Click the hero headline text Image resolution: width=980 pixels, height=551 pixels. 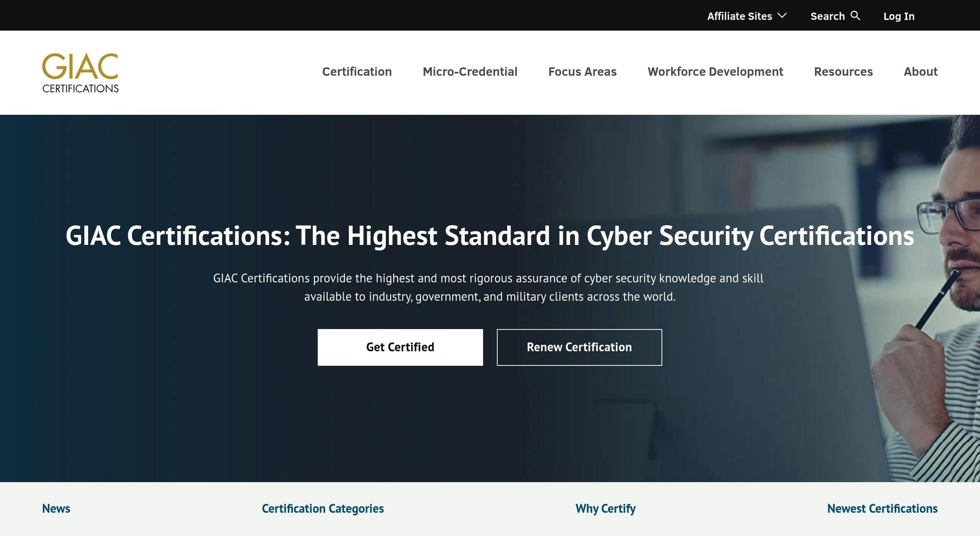pyautogui.click(x=490, y=236)
